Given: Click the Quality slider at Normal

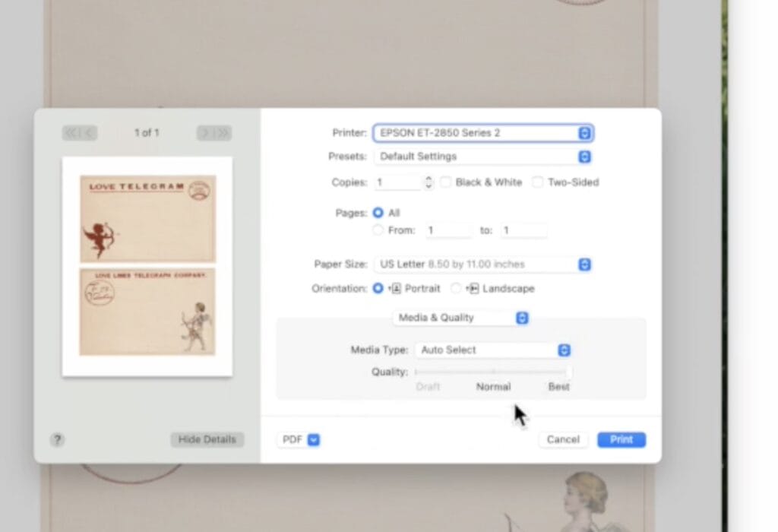Looking at the screenshot, I should point(493,372).
